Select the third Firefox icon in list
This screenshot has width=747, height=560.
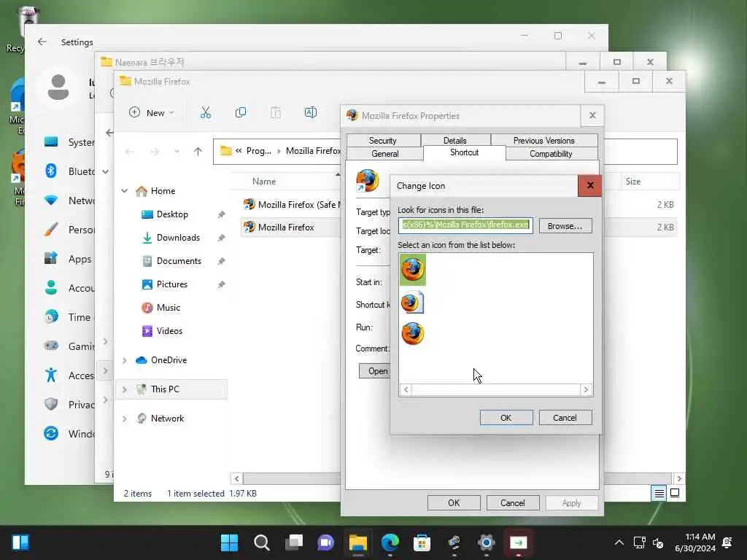[413, 333]
